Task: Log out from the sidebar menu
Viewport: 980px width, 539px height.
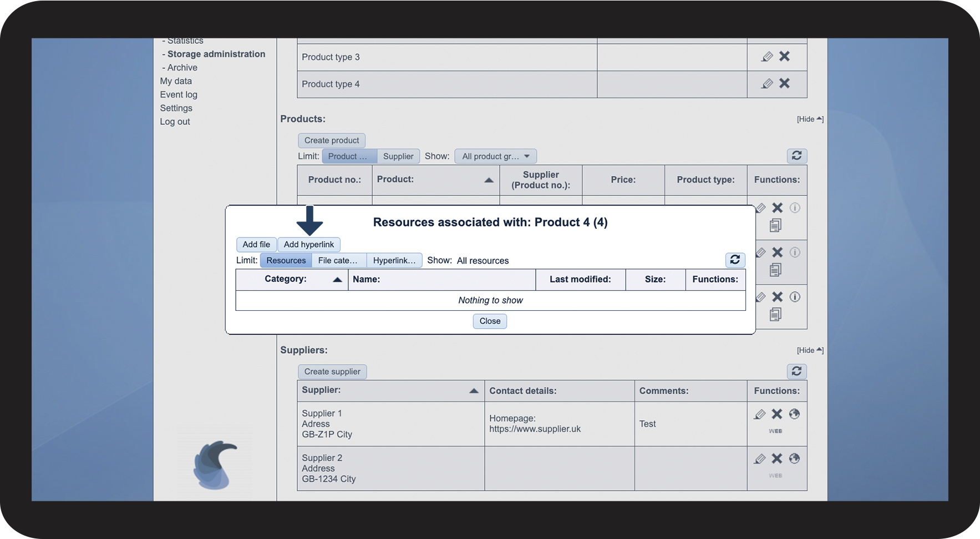Action: 175,122
